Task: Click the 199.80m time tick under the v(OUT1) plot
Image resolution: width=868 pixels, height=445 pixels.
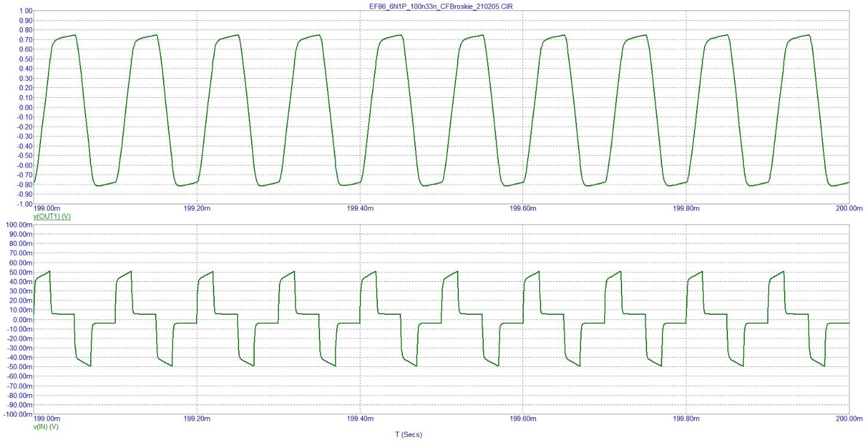Action: click(686, 208)
